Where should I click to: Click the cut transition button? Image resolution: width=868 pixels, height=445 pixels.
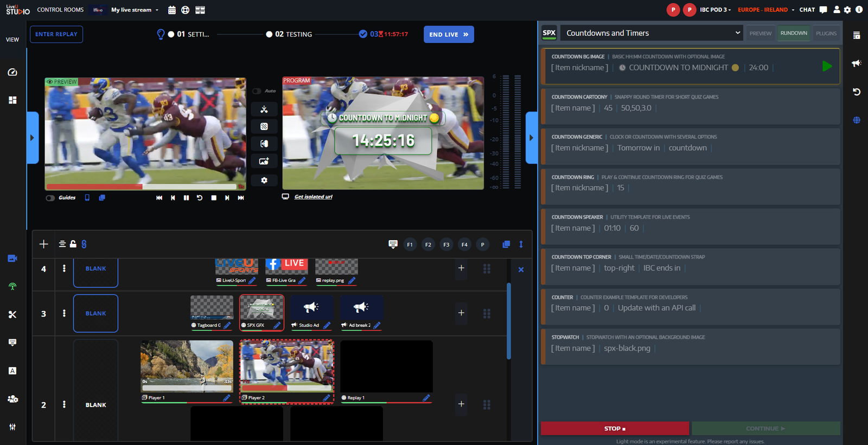(x=264, y=109)
